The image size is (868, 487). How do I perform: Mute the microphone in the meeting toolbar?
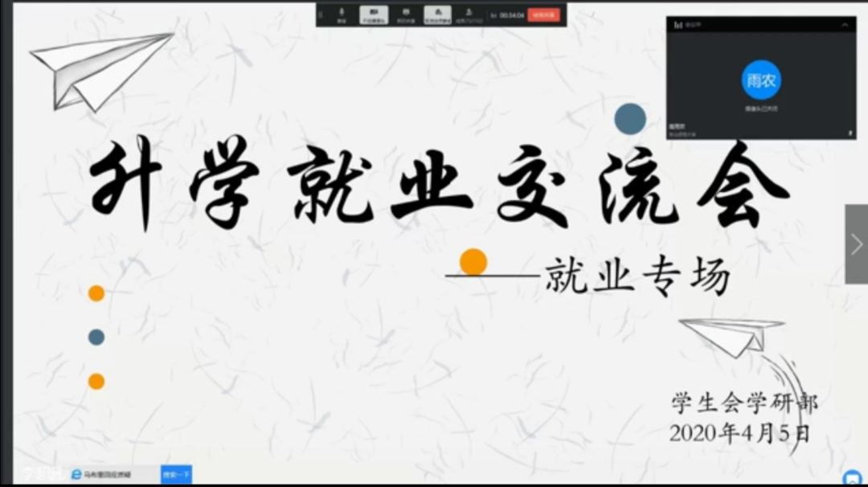342,14
